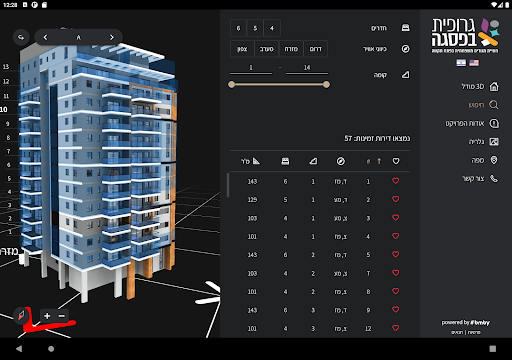This screenshot has height=360, width=512.
Task: Tap the contact phone icon
Action: pos(494,179)
